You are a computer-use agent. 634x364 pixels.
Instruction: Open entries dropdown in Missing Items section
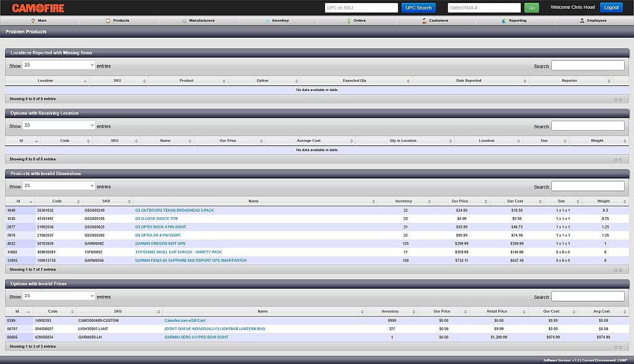tap(59, 65)
